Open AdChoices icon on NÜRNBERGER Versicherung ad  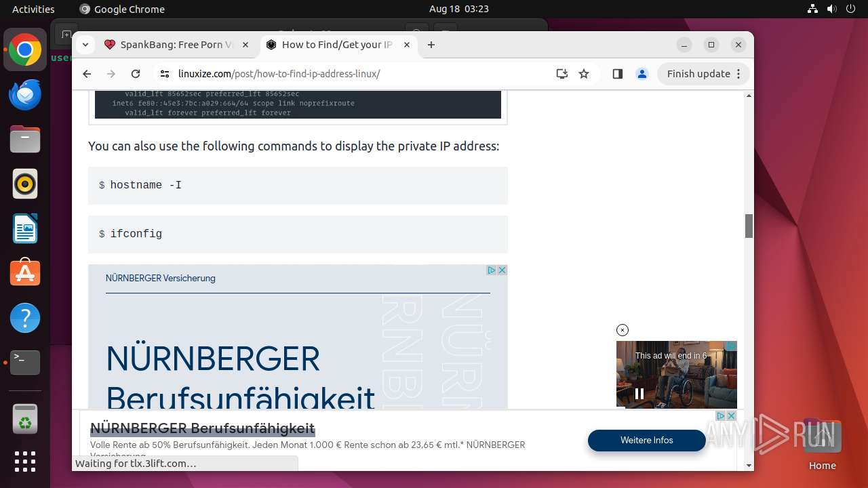pos(492,270)
